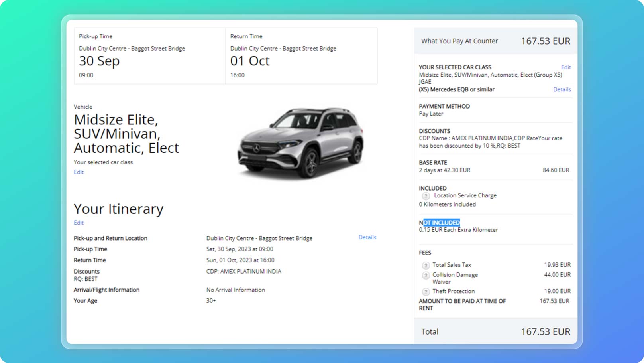The height and width of the screenshot is (363, 644).
Task: Click the 30+ age value
Action: point(211,300)
